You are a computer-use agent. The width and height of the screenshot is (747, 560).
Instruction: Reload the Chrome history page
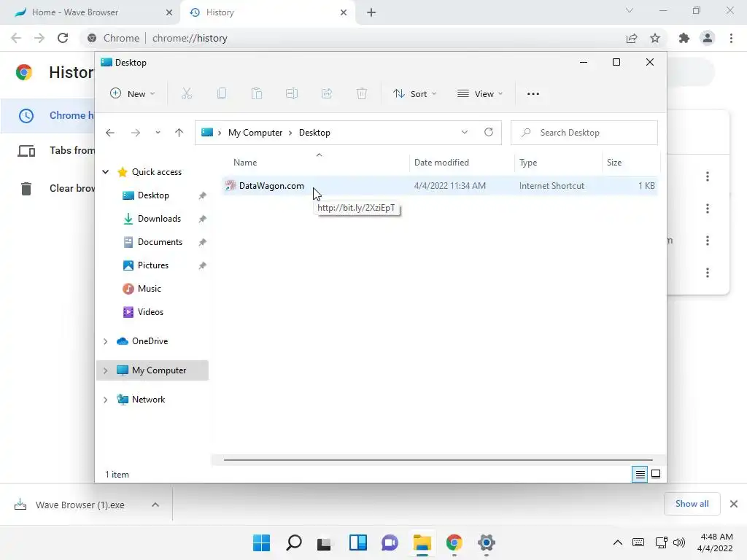63,38
